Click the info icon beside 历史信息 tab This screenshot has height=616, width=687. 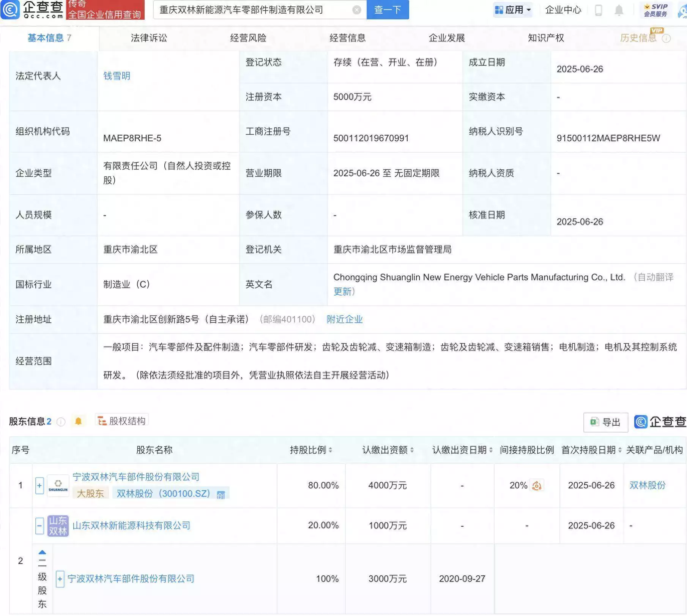(666, 38)
